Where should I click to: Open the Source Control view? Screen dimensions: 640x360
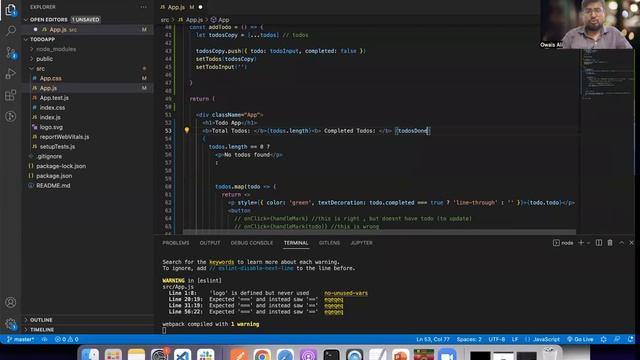pyautogui.click(x=11, y=52)
